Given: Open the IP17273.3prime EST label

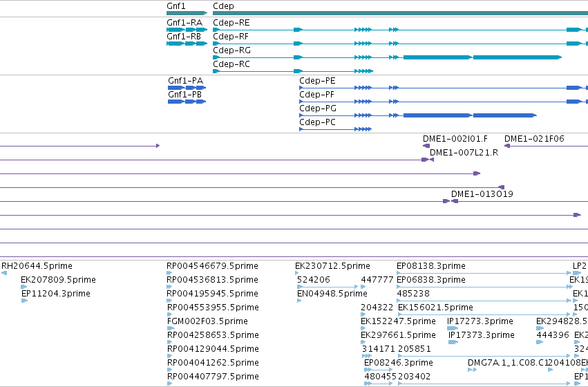Looking at the screenshot, I should (480, 321).
